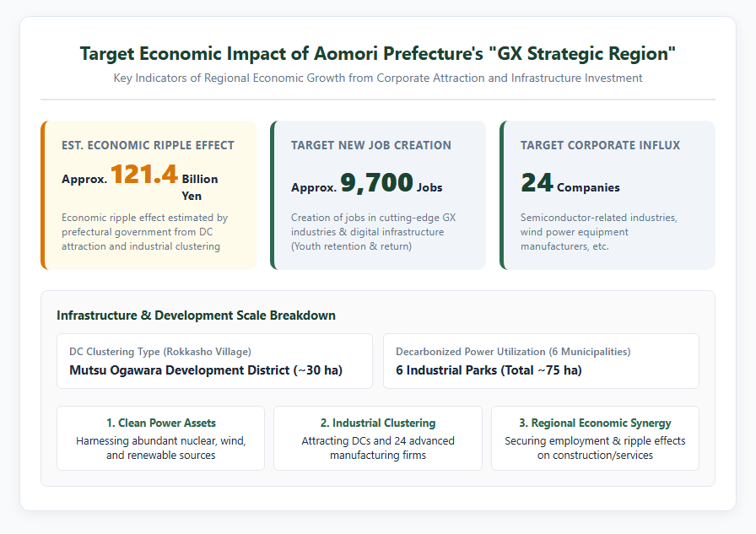Click the 'TARGET NEW JOB CREATION' heading
This screenshot has width=756, height=534.
pos(371,146)
